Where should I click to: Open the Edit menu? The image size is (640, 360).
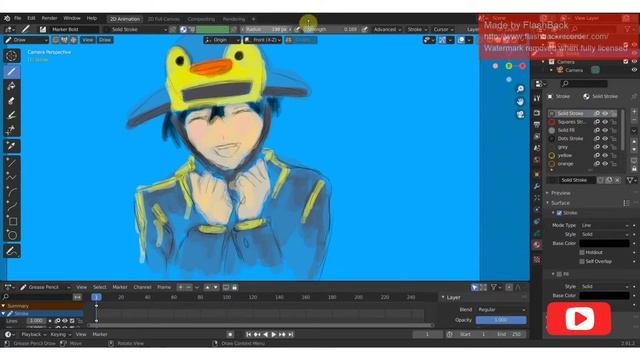point(31,18)
